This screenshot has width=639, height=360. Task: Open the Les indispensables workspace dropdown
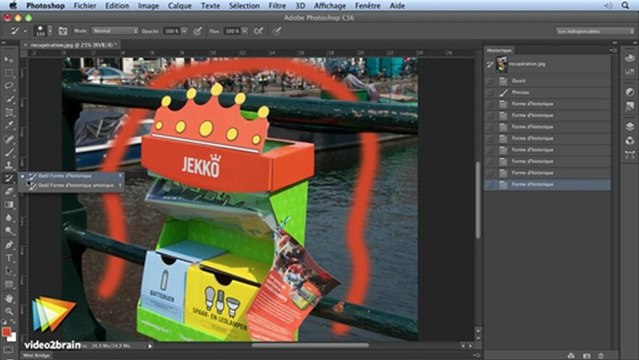coord(595,31)
